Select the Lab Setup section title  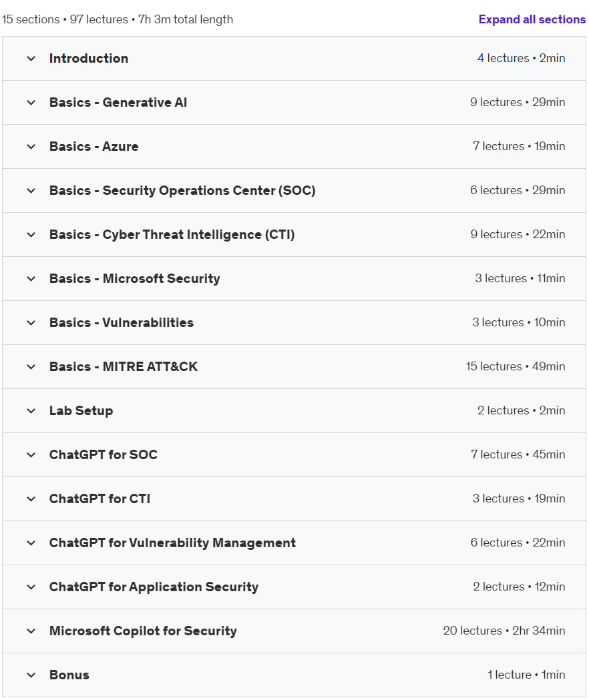click(81, 410)
